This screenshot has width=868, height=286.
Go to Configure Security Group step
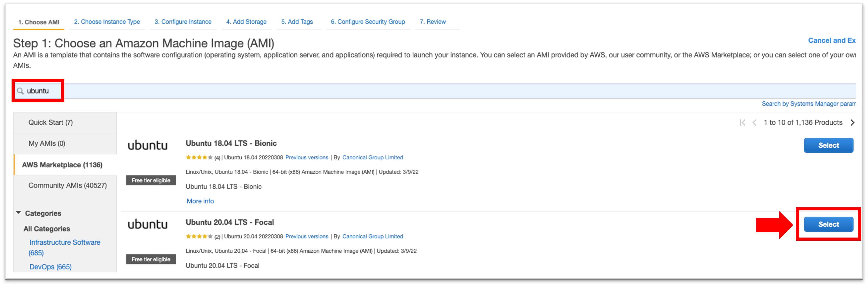(368, 22)
